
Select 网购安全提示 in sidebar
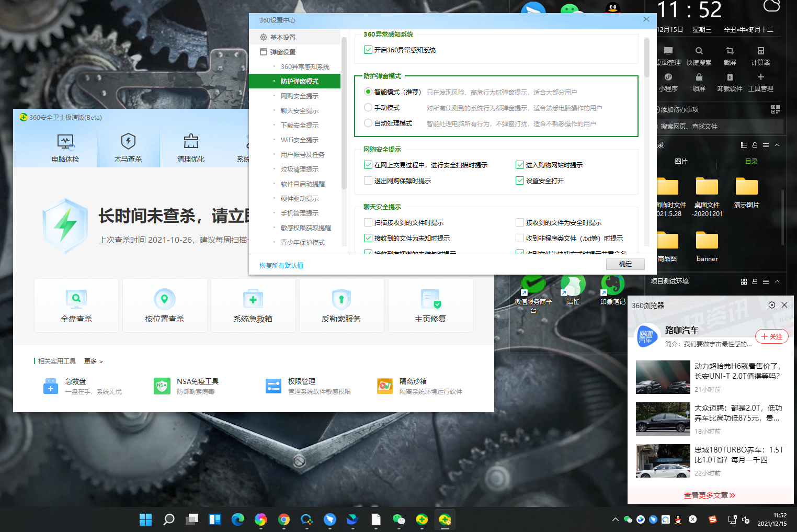click(300, 96)
